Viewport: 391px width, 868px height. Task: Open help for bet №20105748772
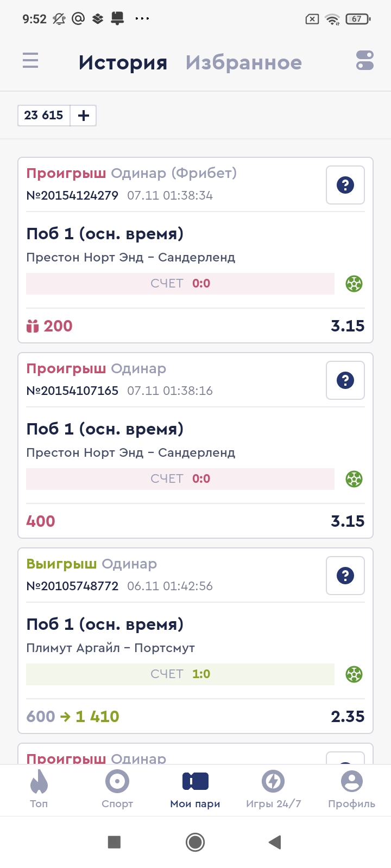(345, 576)
